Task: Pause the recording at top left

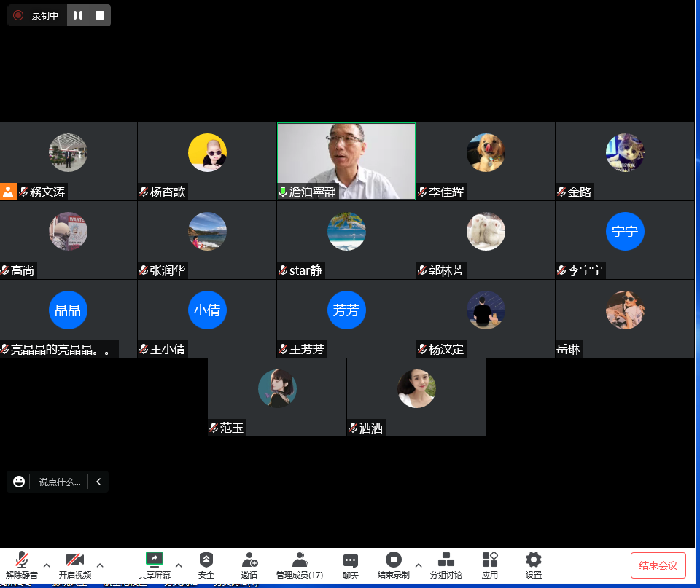Action: point(78,15)
